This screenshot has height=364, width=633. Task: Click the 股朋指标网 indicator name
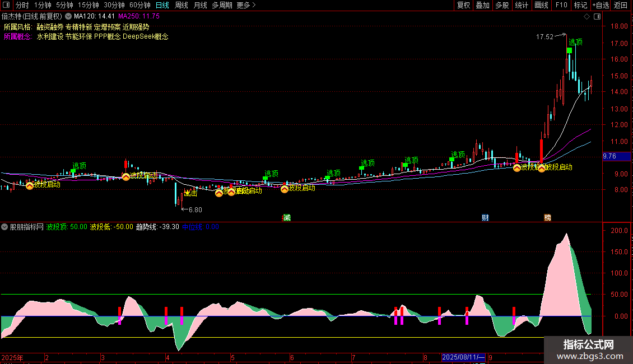pos(27,227)
